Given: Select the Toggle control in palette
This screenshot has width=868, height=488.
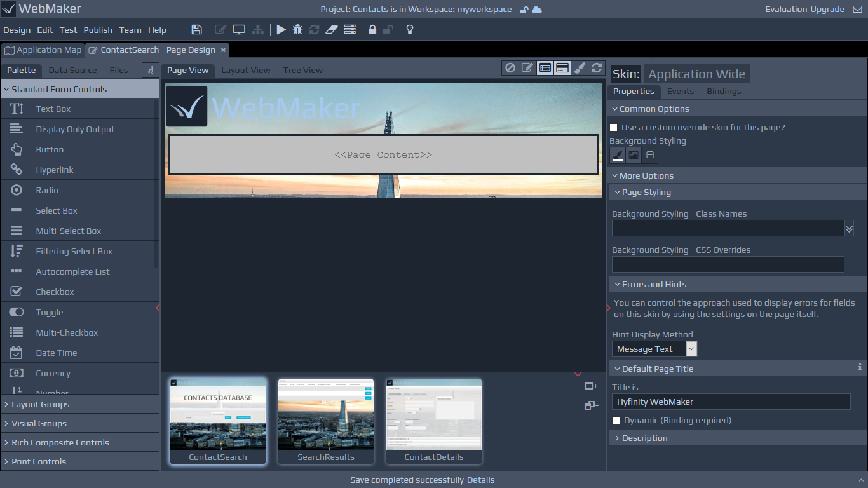Looking at the screenshot, I should (x=79, y=312).
